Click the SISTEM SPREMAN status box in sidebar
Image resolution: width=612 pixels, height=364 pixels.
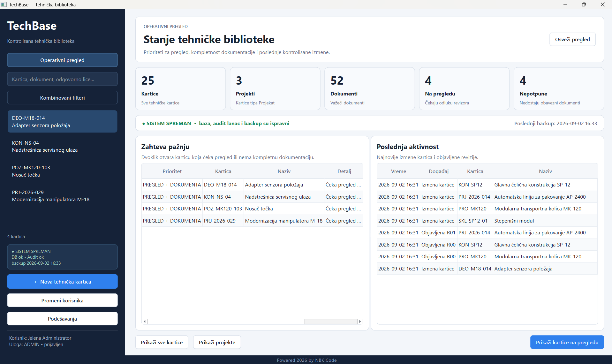point(63,257)
